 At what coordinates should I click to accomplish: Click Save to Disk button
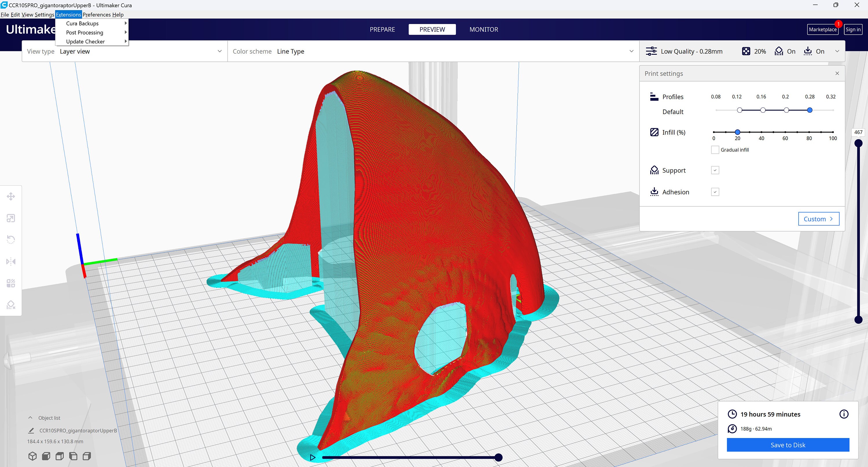click(788, 445)
